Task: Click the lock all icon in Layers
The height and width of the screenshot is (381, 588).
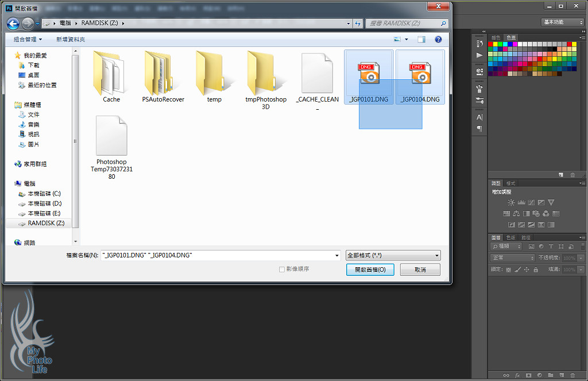Action: pos(536,270)
